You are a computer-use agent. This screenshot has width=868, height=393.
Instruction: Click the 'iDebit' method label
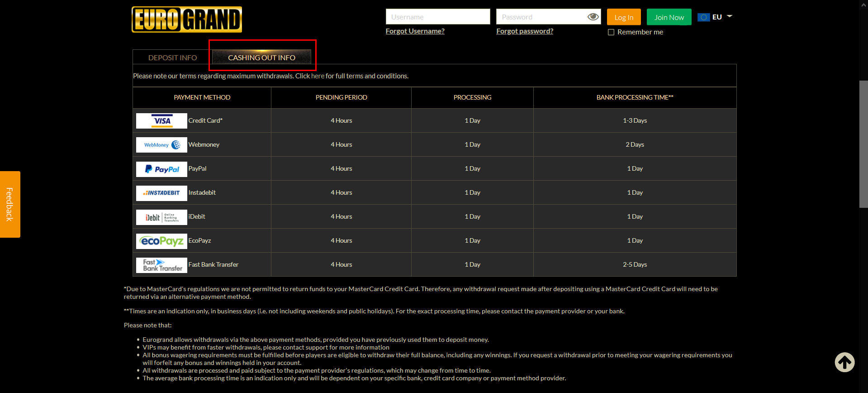point(197,216)
